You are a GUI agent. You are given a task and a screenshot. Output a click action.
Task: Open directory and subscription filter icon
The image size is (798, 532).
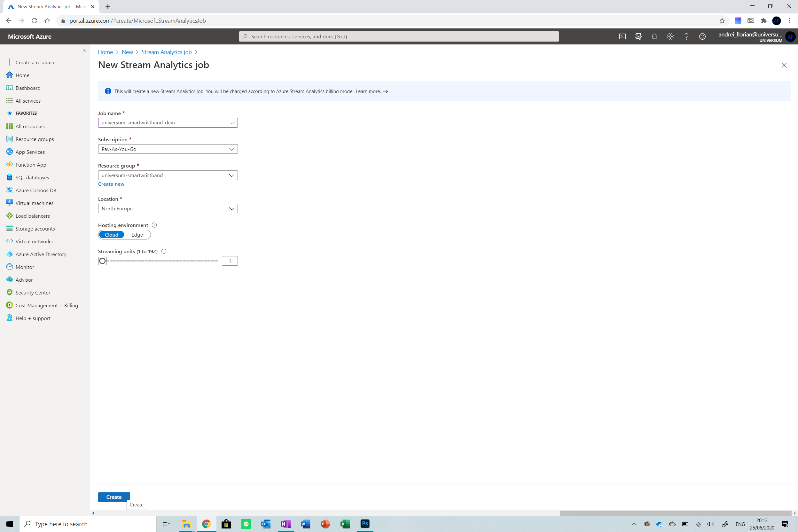click(638, 36)
